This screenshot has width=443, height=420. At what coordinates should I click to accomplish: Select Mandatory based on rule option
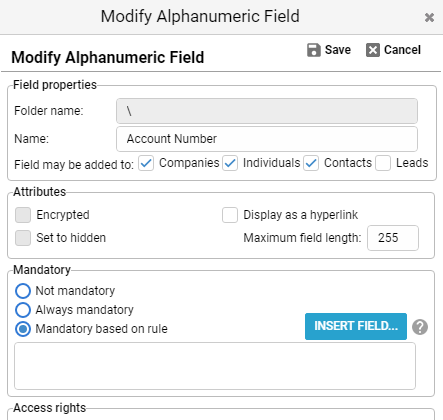(23, 329)
